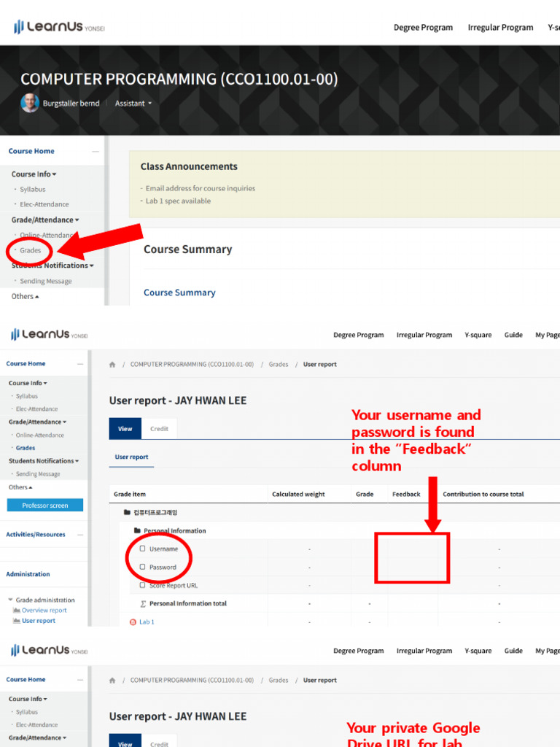Click the Grade item column header

click(130, 494)
